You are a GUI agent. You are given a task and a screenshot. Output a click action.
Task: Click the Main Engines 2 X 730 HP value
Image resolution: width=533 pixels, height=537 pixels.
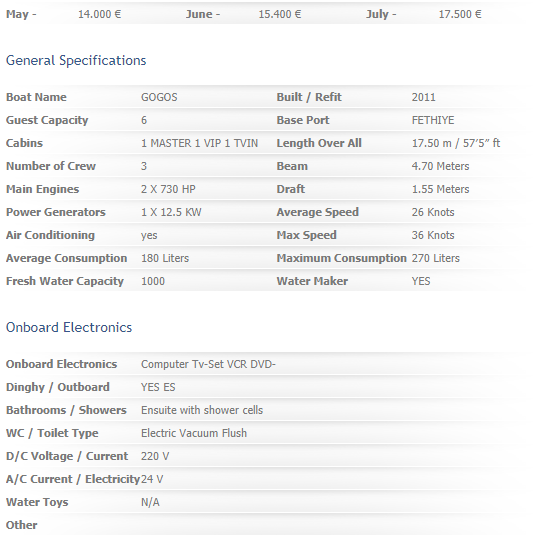click(x=168, y=189)
